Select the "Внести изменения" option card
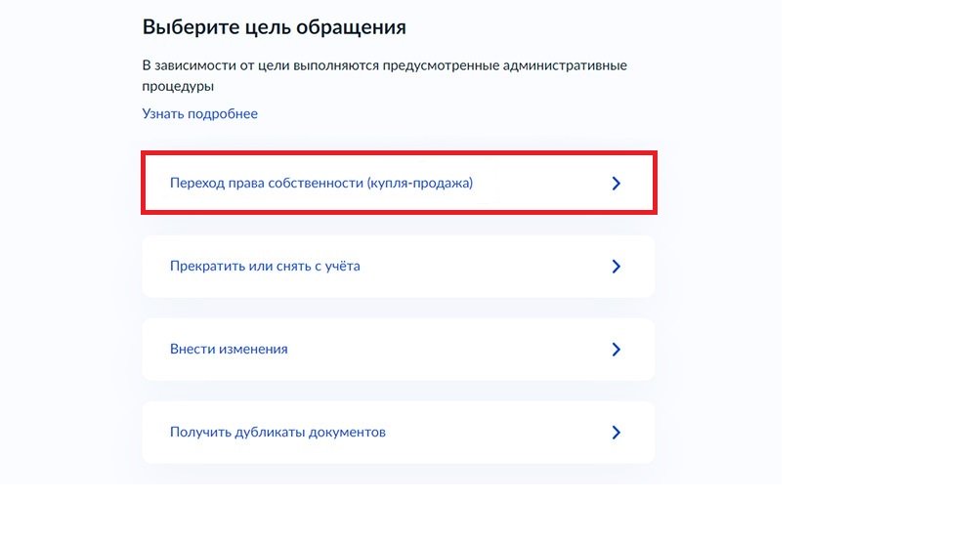This screenshot has height=540, width=980. coord(399,349)
